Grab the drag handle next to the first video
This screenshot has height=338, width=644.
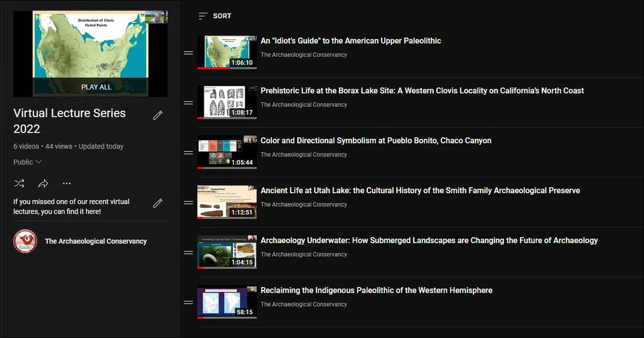tap(188, 52)
